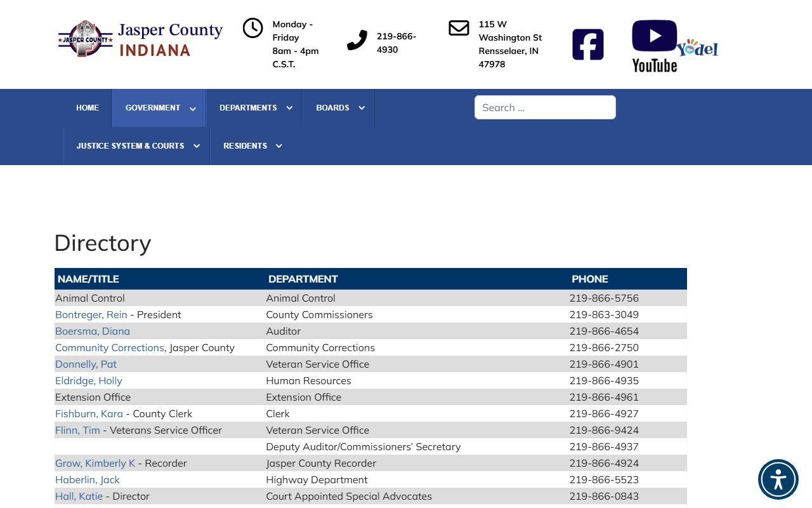Click the header phone number 219-866-4930
Screen dimensions: 812x508
pos(396,43)
